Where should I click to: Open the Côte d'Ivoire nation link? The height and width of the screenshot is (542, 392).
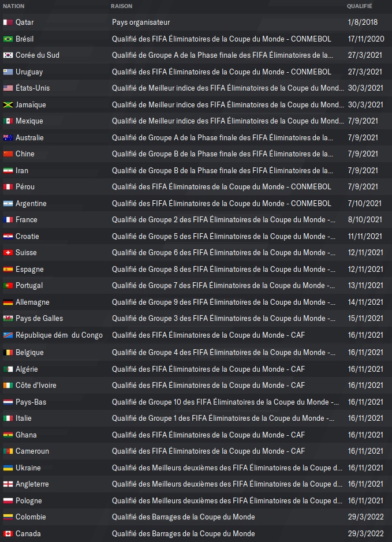[x=36, y=386]
